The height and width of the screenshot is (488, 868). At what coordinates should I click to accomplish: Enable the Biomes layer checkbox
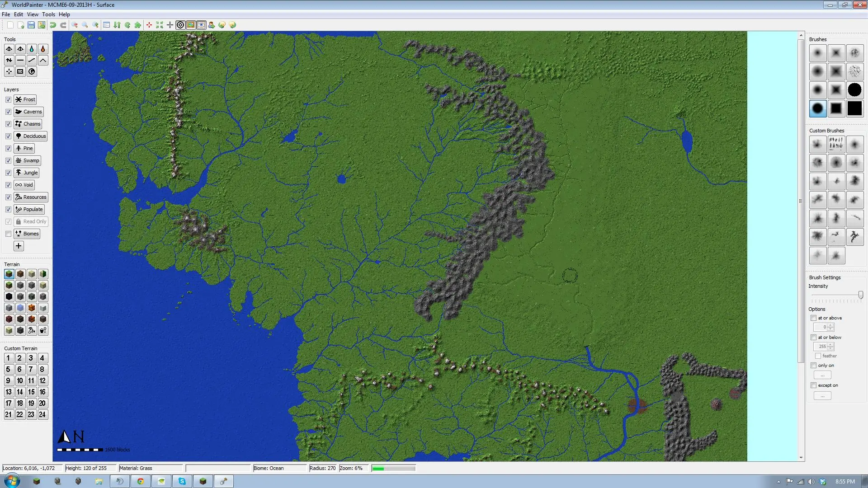(8, 234)
